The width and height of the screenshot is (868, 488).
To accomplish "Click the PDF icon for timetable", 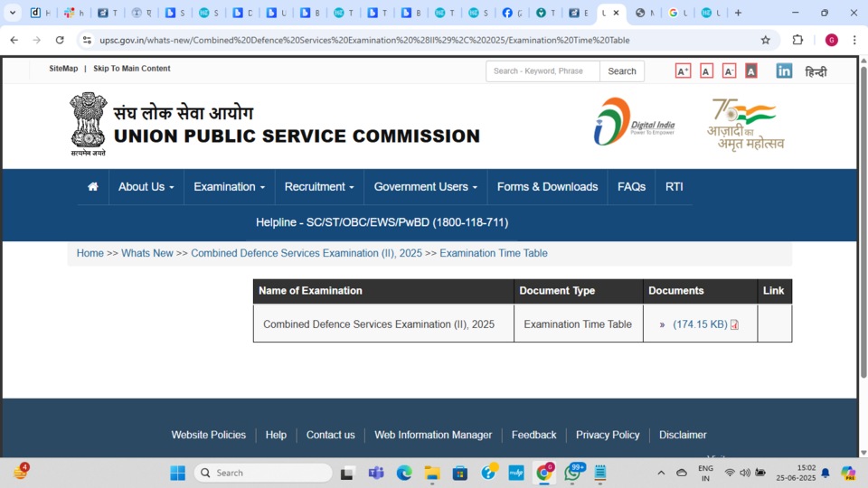I will click(x=734, y=325).
